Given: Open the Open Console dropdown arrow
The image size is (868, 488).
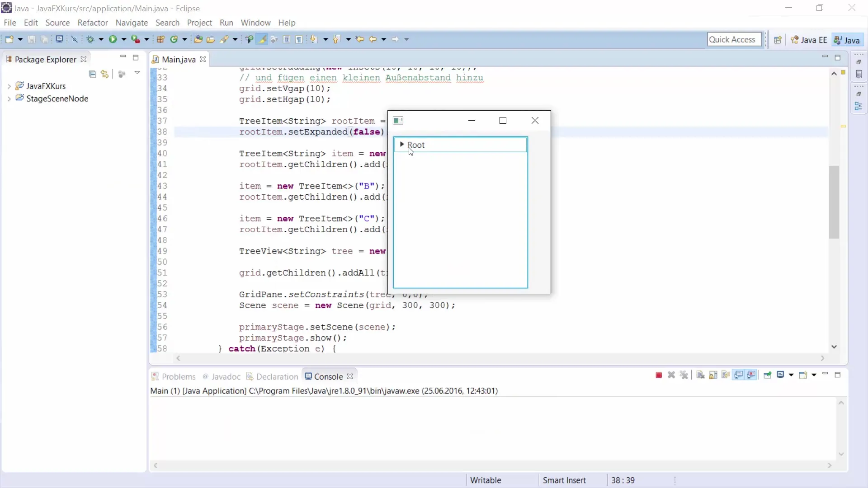Looking at the screenshot, I should tap(814, 375).
